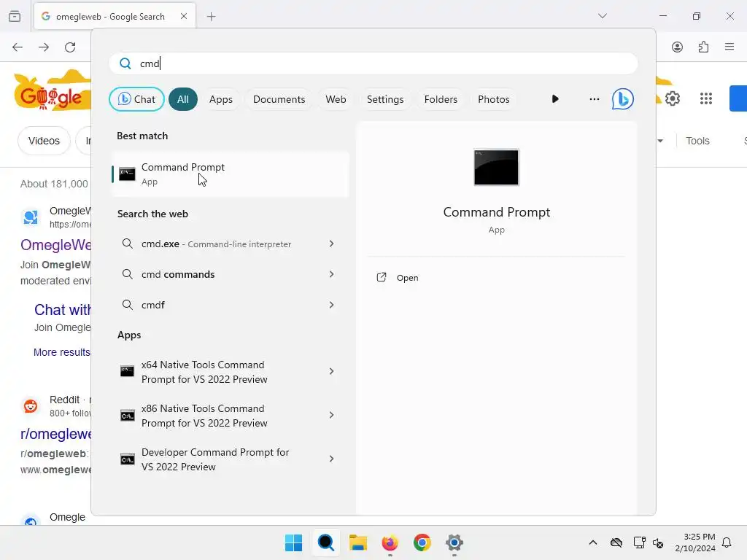Switch to the Web filter

tap(336, 99)
